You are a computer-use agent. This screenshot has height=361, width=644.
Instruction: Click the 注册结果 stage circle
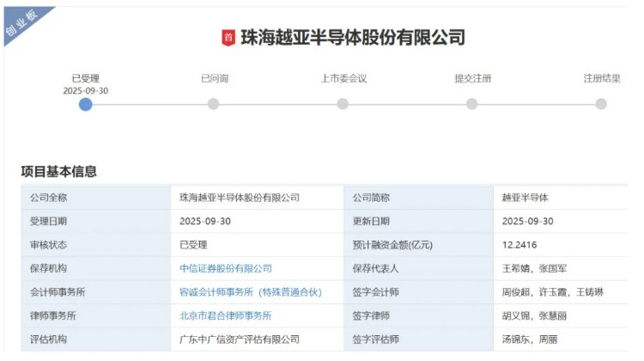point(601,104)
